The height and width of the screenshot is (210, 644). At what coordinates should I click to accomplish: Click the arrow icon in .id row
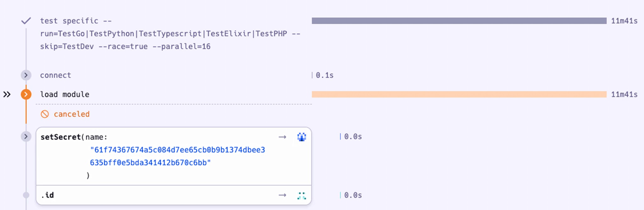click(x=282, y=195)
